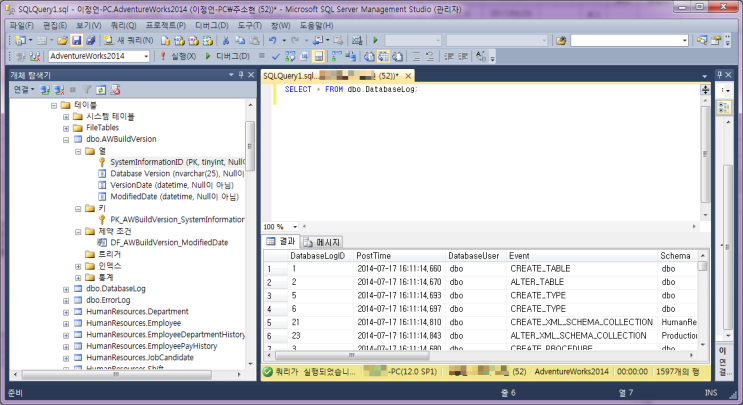Click the Object Explorer vertical scrollbar thumb
This screenshot has height=405, width=743.
250,146
